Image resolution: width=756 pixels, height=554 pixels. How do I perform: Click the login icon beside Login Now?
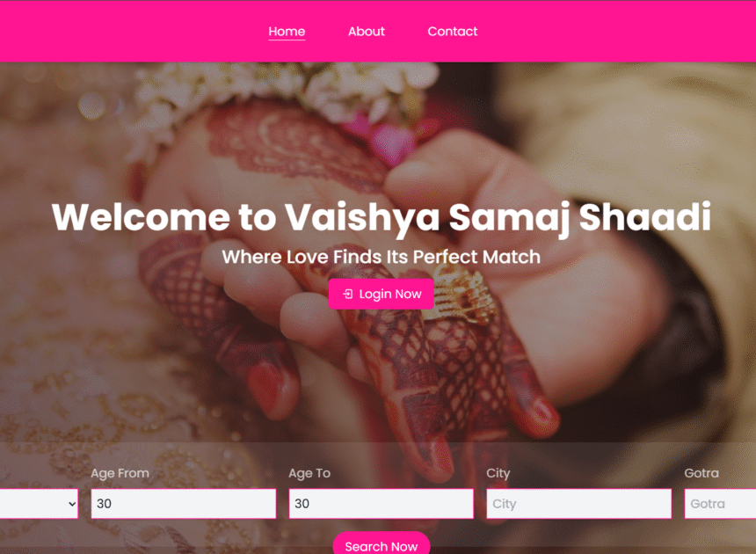point(347,294)
